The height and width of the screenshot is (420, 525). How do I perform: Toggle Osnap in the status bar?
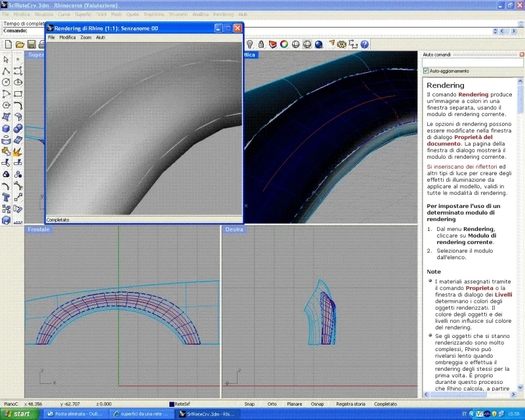[x=317, y=404]
